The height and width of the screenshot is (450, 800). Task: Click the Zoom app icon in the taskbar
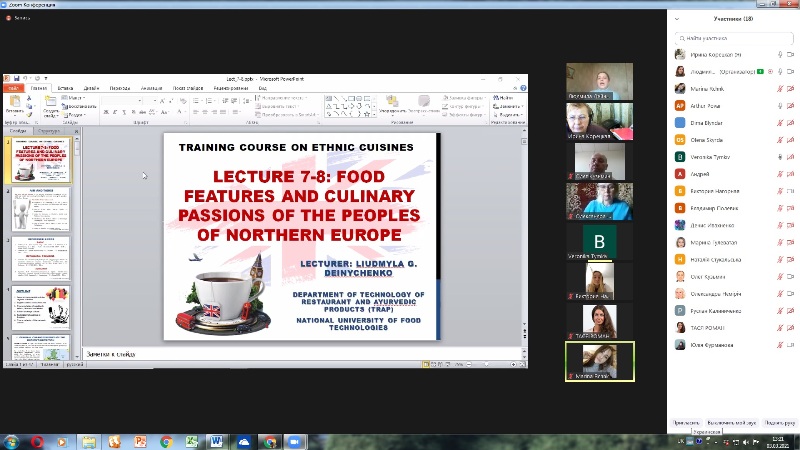294,442
